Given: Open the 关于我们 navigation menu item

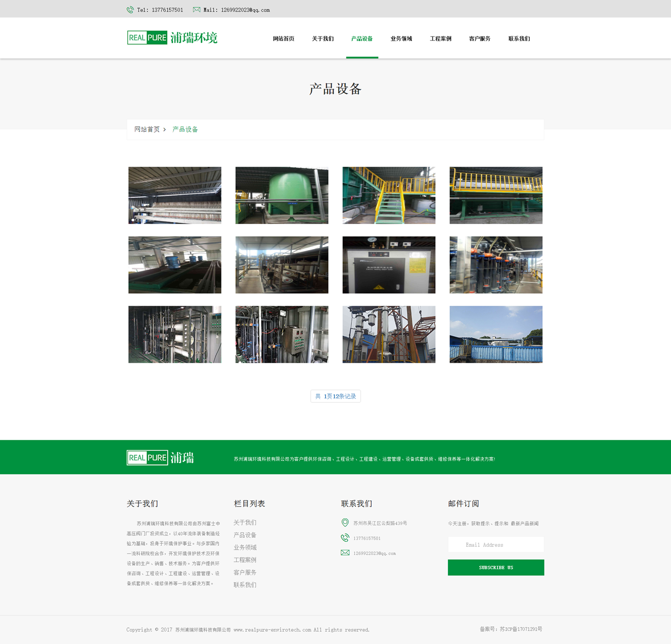Looking at the screenshot, I should [x=323, y=38].
